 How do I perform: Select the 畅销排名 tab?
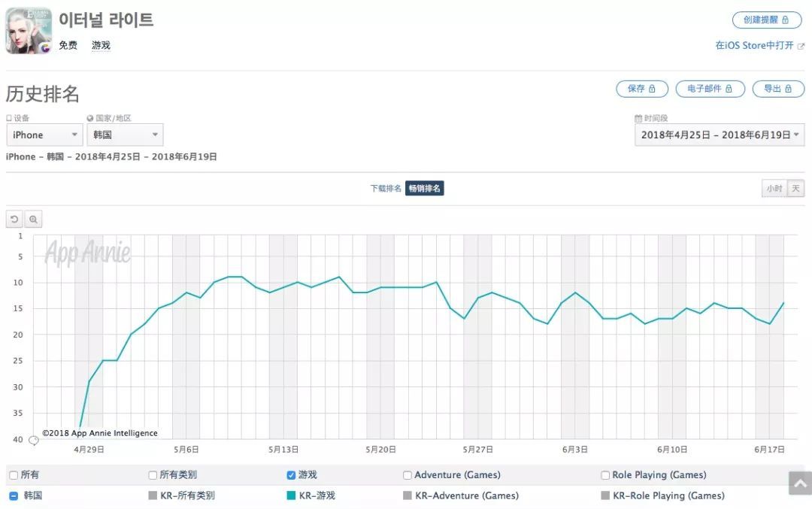click(425, 189)
